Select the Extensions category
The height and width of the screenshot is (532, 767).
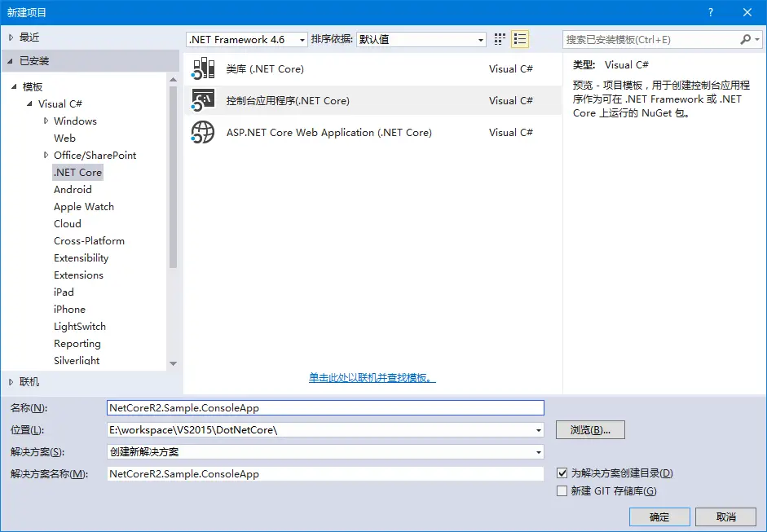[x=79, y=275]
